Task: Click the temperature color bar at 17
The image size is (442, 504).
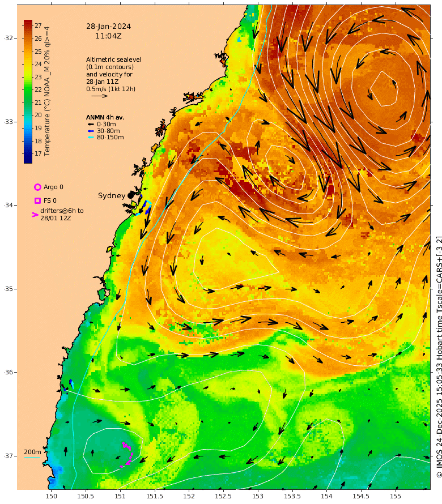Action: [28, 153]
